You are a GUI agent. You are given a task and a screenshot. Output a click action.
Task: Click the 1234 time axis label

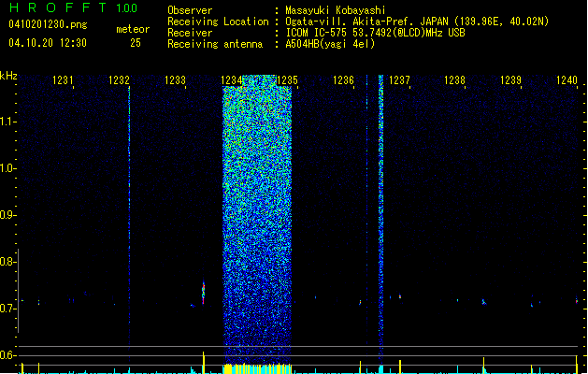click(232, 80)
